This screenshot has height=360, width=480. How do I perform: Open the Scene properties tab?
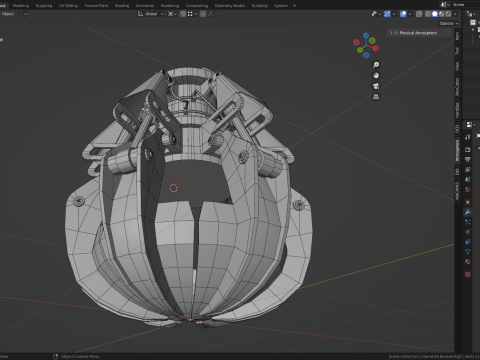pyautogui.click(x=468, y=179)
